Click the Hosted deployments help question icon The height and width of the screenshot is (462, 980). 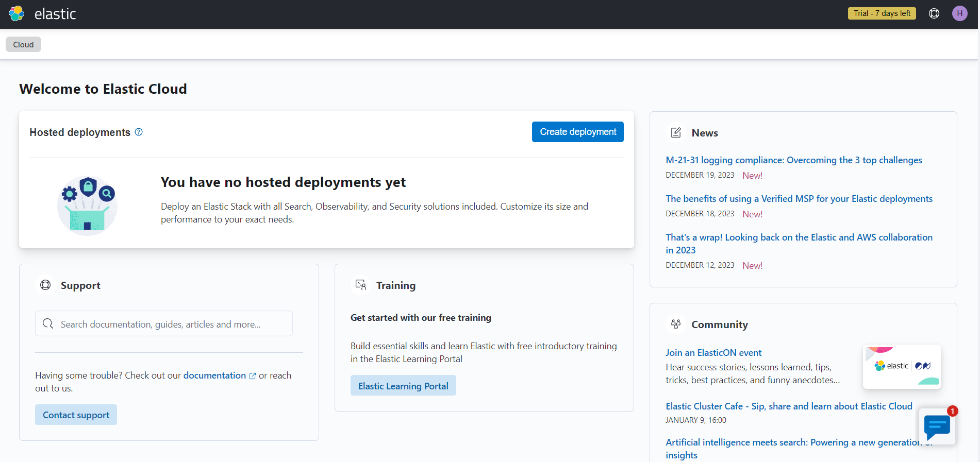[139, 132]
